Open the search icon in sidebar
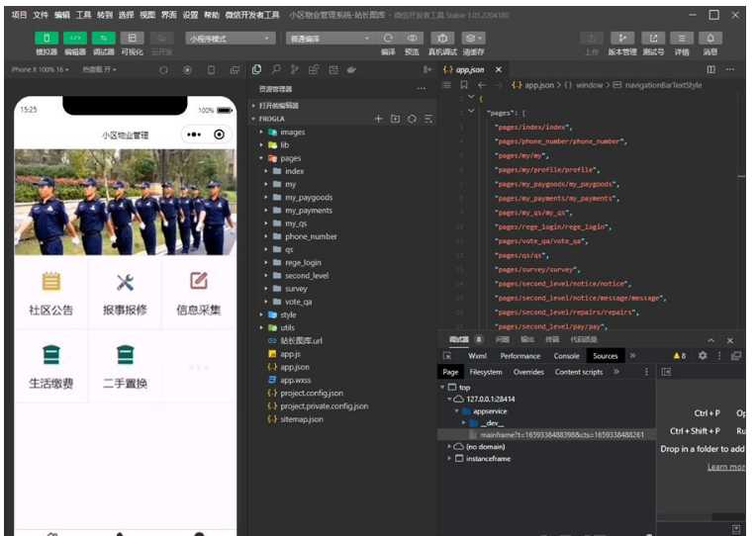The width and height of the screenshot is (756, 536). (276, 70)
